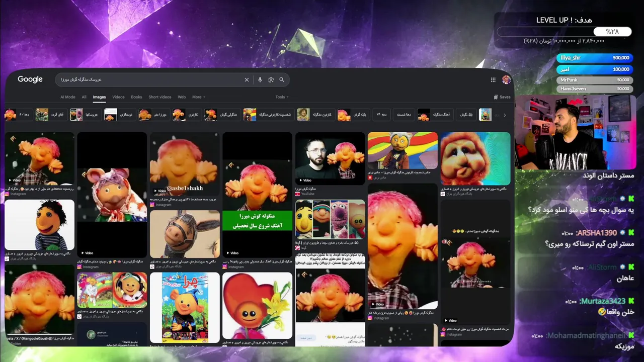This screenshot has width=644, height=362.
Task: Open the four-puppet collage image
Action: pyautogui.click(x=330, y=219)
